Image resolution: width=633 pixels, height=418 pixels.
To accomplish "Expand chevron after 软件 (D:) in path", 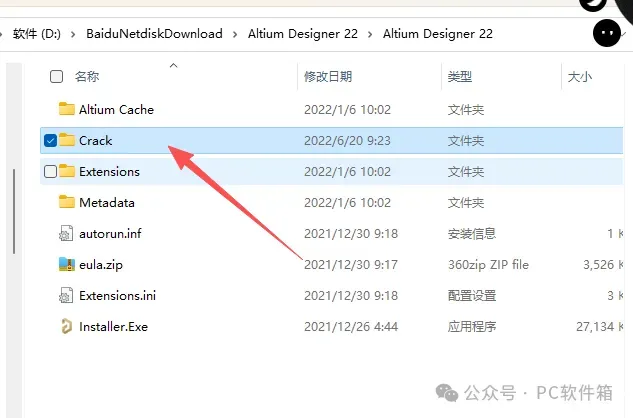I will [73, 34].
